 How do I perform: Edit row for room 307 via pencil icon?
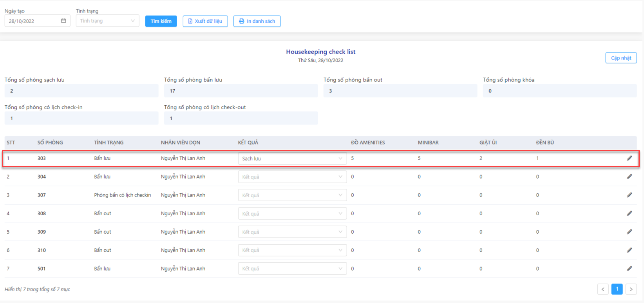coord(630,195)
